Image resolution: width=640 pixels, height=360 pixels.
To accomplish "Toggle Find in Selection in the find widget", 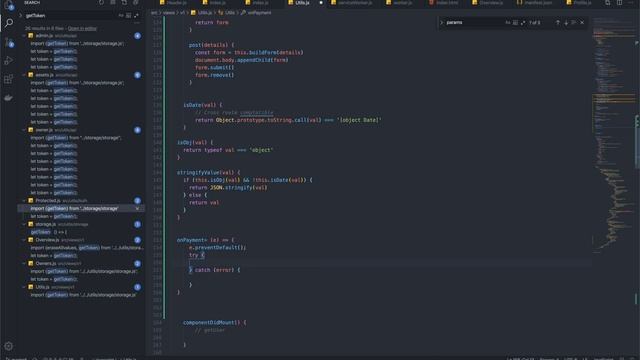I will coord(574,23).
